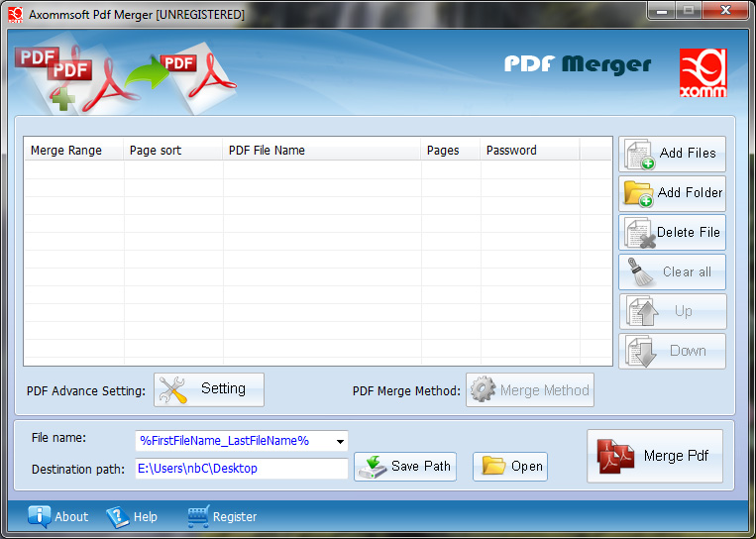This screenshot has height=539, width=756.
Task: Click the Pages column header
Action: click(x=450, y=151)
